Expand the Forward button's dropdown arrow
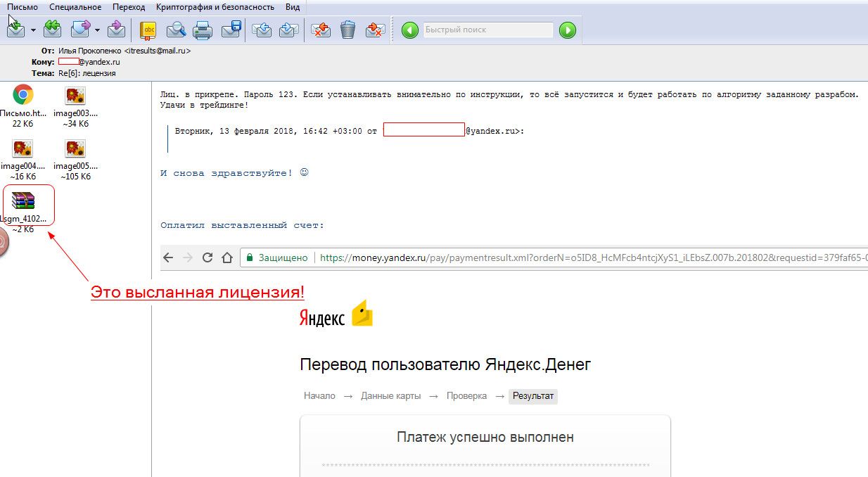The width and height of the screenshot is (868, 477). [x=97, y=30]
